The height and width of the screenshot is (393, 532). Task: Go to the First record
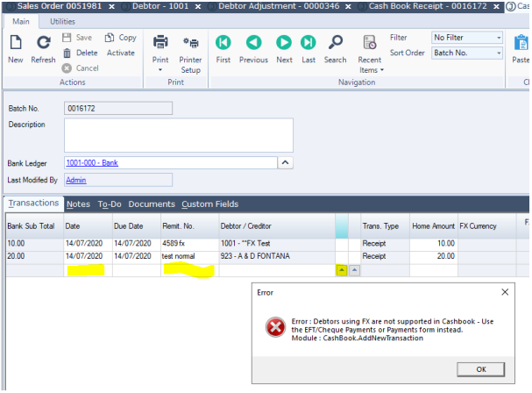click(x=223, y=43)
